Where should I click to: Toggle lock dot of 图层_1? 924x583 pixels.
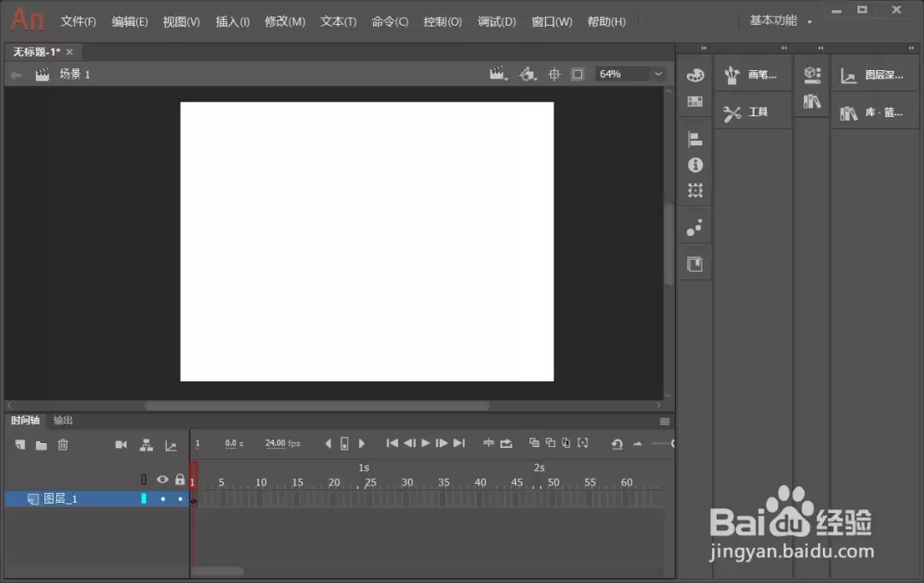pyautogui.click(x=181, y=498)
